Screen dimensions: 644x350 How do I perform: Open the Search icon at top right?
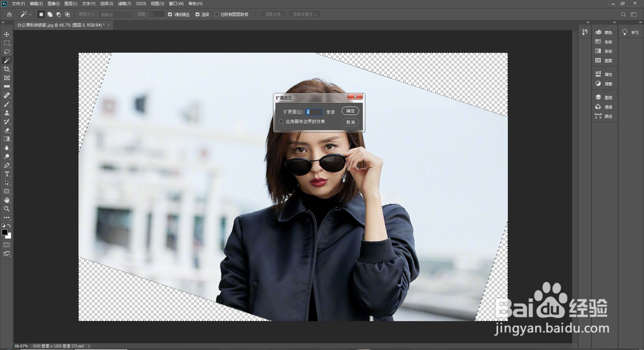(x=624, y=14)
